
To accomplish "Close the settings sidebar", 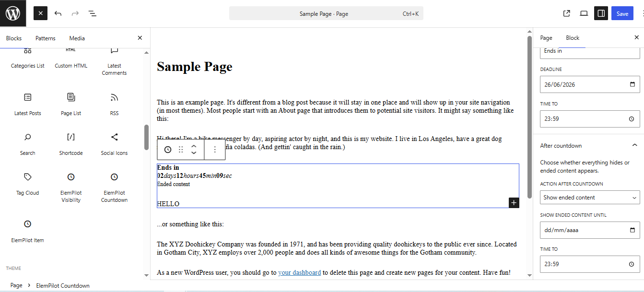I will click(637, 37).
